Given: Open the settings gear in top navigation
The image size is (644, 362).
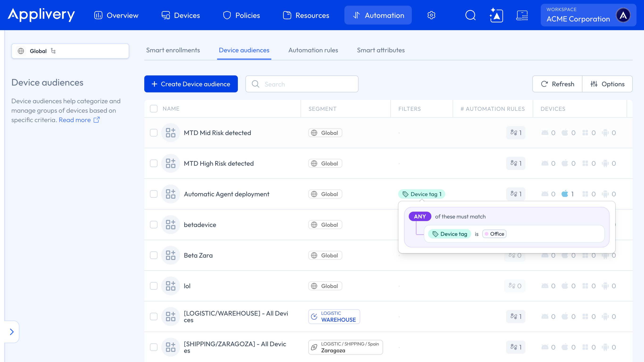Looking at the screenshot, I should (x=431, y=15).
